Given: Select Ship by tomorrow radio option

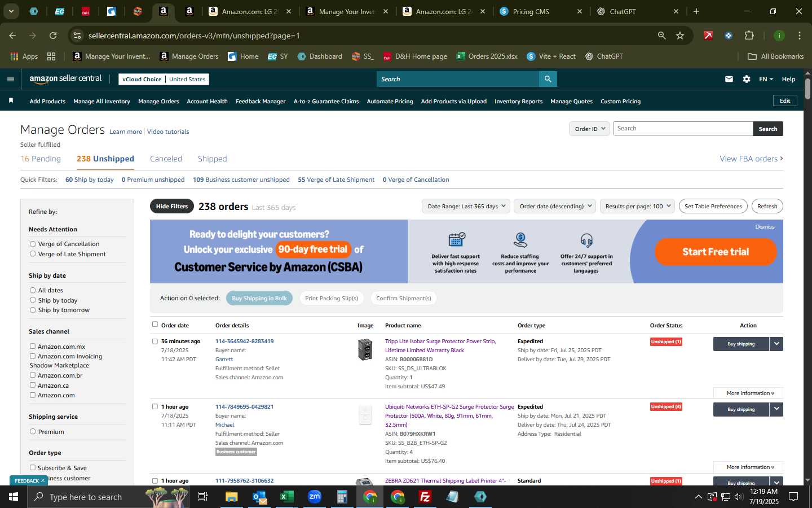Looking at the screenshot, I should [x=33, y=310].
